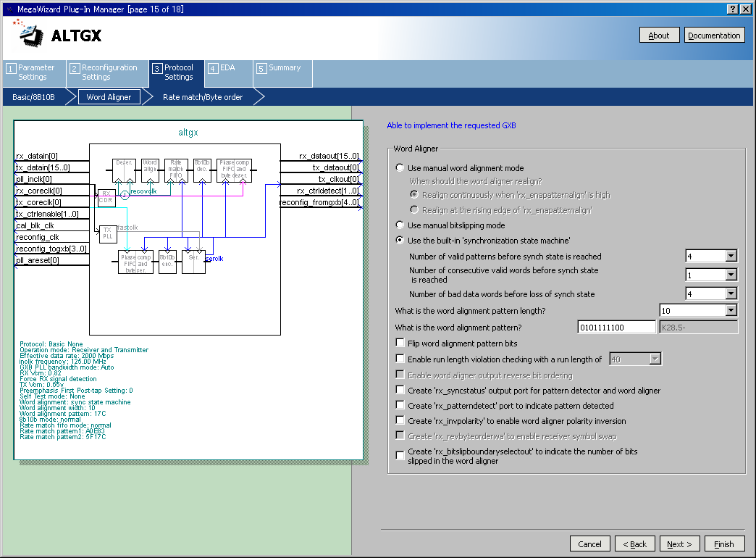Enable run length violation checking checkbox
Viewport: 756px width, 558px height.
tap(400, 359)
